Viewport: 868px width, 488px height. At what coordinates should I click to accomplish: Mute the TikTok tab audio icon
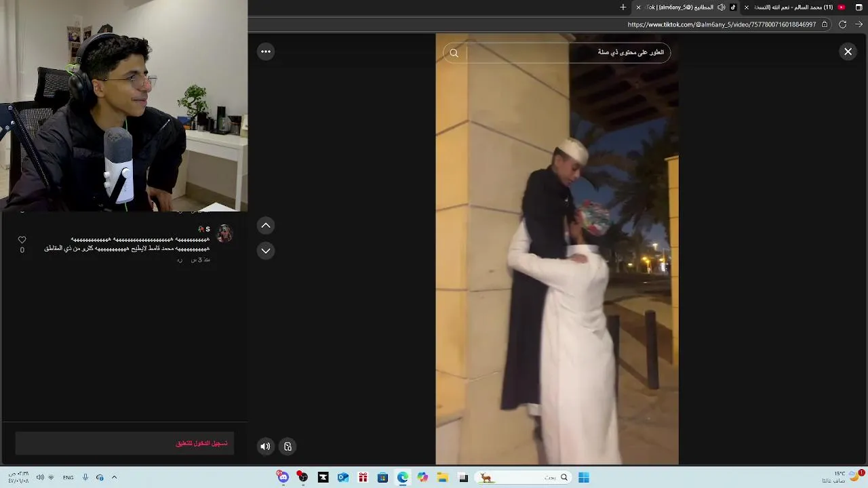coord(721,7)
